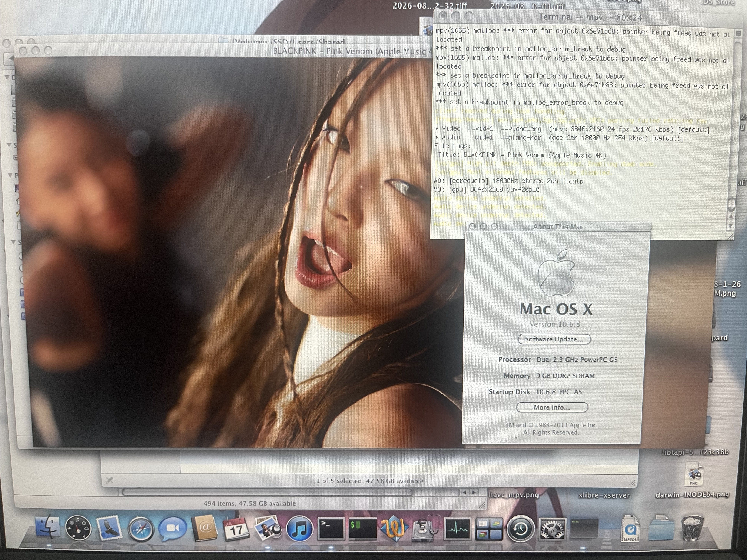Image resolution: width=747 pixels, height=560 pixels.
Task: Select the 'libtapi-5...f23c38b' desktop item label
Action: (695, 452)
